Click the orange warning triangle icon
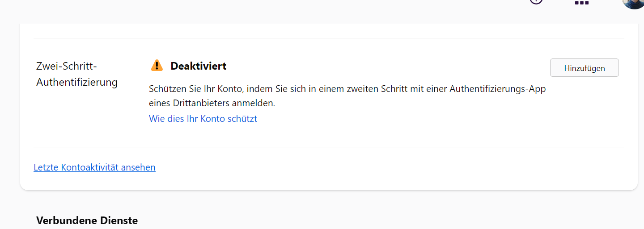 click(x=157, y=66)
